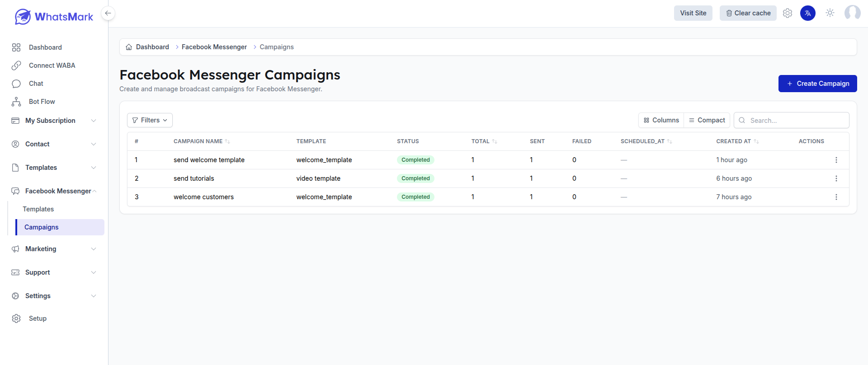The image size is (868, 365).
Task: Click the Support ticket icon
Action: (x=15, y=272)
